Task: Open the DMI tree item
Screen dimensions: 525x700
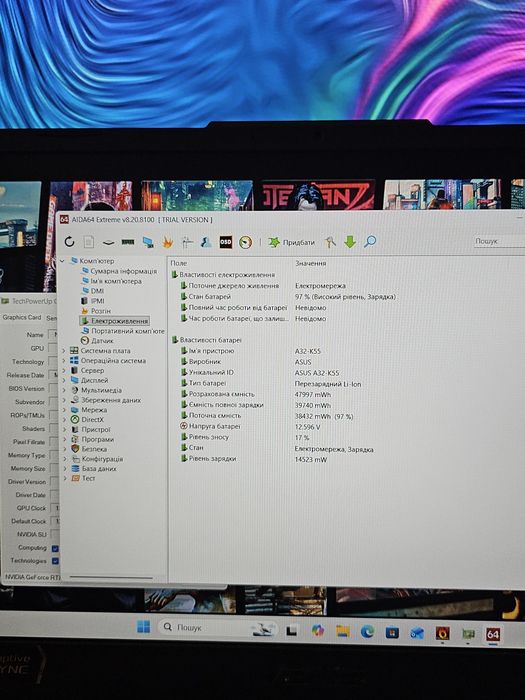Action: 97,291
